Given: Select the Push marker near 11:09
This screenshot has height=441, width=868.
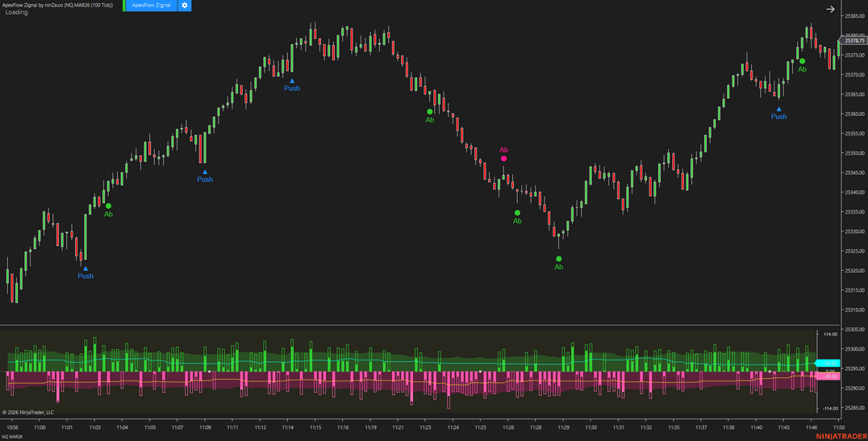Looking at the screenshot, I should tap(205, 172).
